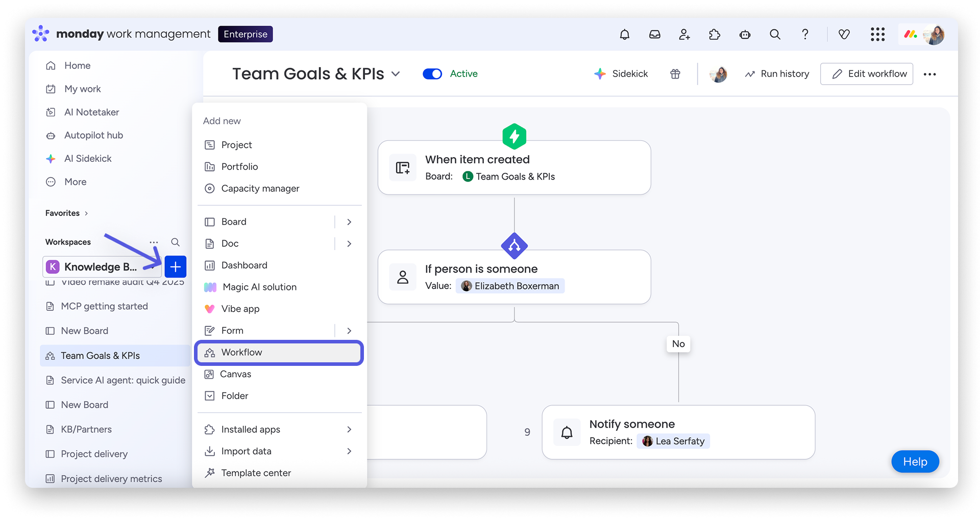Select Project from Add new menu
Viewport: 980px width, 521px height.
(x=279, y=145)
